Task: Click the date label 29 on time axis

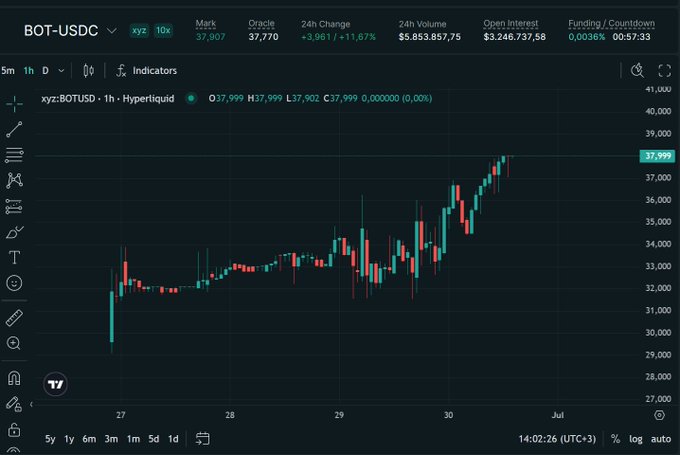Action: tap(339, 415)
